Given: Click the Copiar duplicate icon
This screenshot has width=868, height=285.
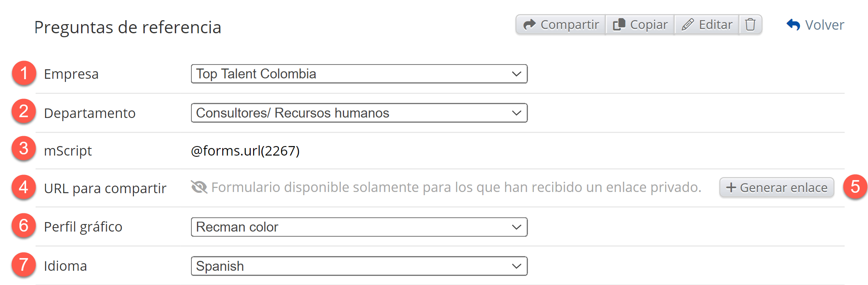Looking at the screenshot, I should (x=619, y=25).
